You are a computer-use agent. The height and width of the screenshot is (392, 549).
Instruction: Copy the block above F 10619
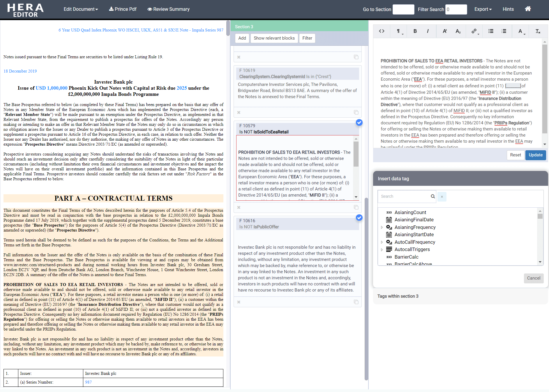click(356, 57)
